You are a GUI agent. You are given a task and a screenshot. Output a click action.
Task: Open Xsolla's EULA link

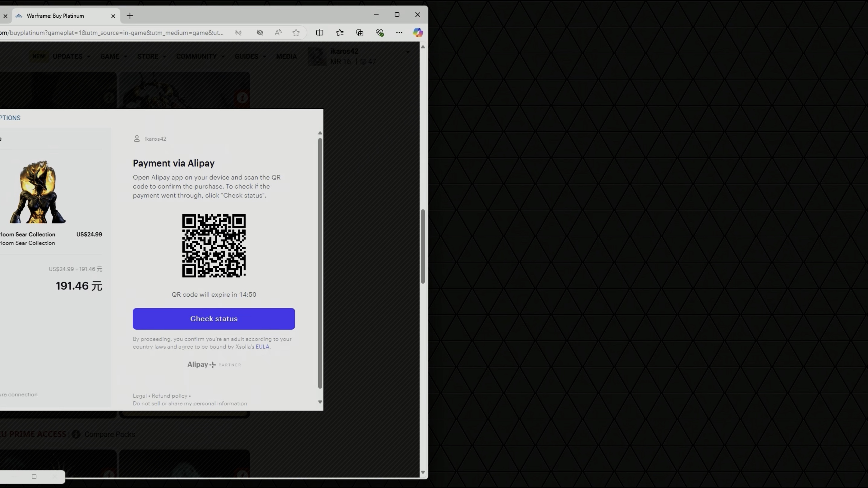[262, 346]
